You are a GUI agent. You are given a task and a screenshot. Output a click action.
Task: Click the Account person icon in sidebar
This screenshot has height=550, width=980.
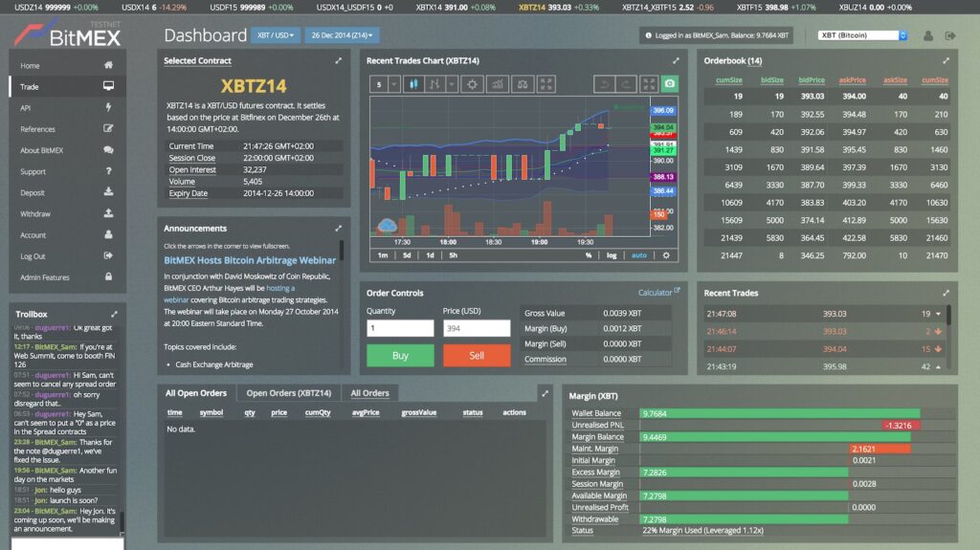pyautogui.click(x=108, y=234)
